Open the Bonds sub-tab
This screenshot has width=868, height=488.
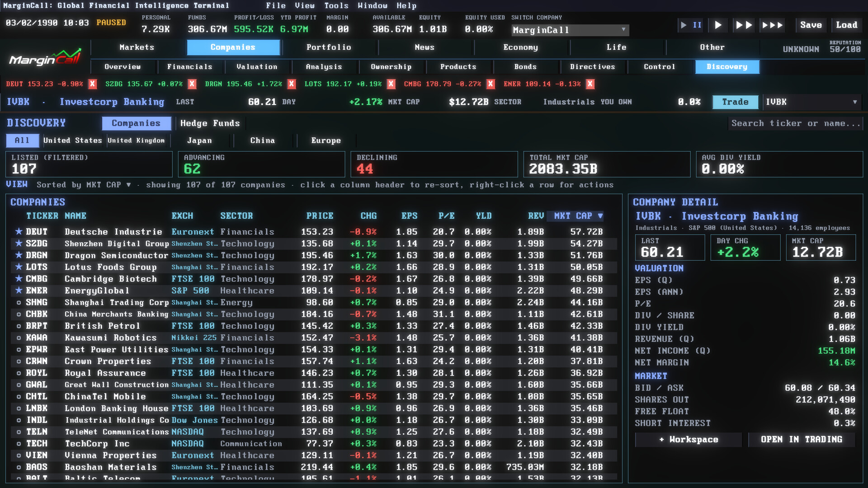(525, 67)
